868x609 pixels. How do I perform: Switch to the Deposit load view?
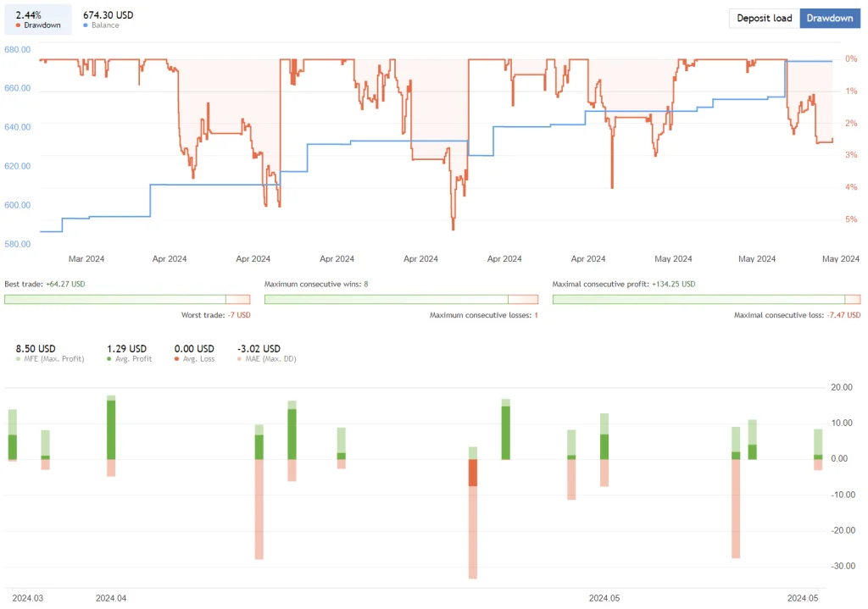point(763,18)
